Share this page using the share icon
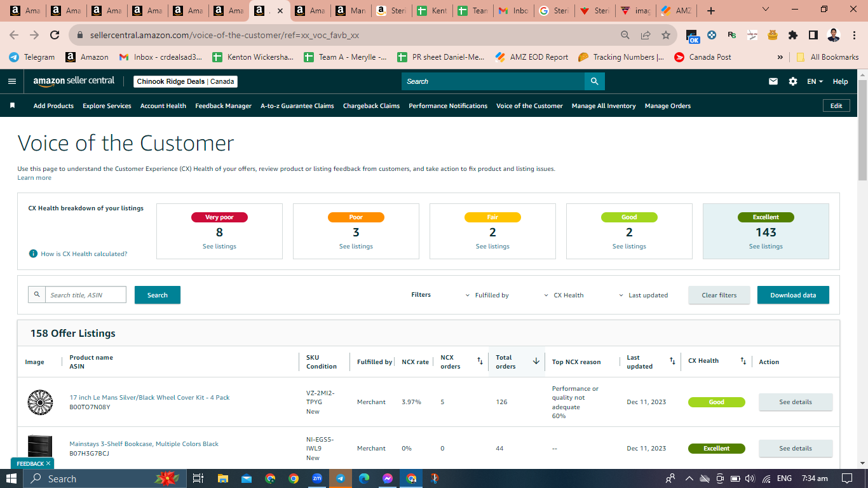Image resolution: width=868 pixels, height=488 pixels. pos(646,35)
